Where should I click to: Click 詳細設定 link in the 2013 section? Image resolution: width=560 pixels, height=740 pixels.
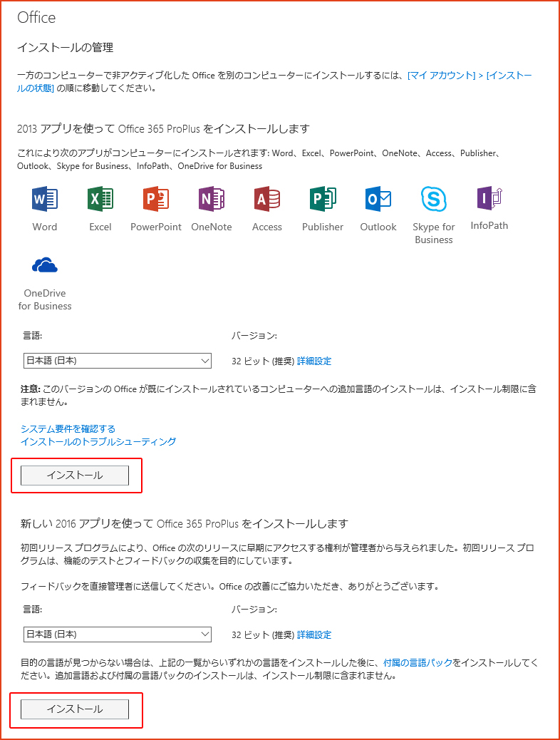(x=314, y=361)
